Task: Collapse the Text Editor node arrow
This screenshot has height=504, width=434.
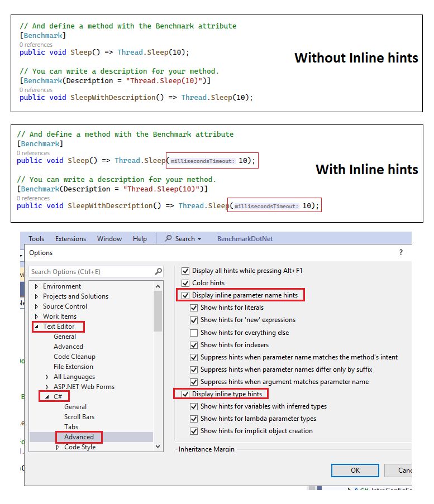Action: click(x=36, y=327)
